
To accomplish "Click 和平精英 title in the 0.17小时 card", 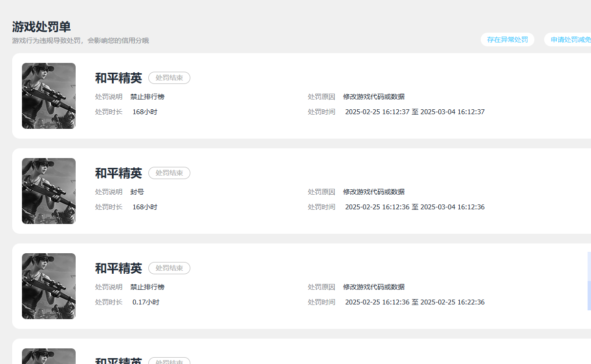I will coord(119,268).
